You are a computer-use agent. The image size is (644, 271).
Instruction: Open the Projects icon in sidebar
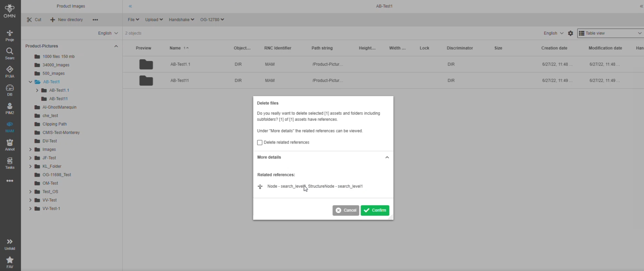10,35
